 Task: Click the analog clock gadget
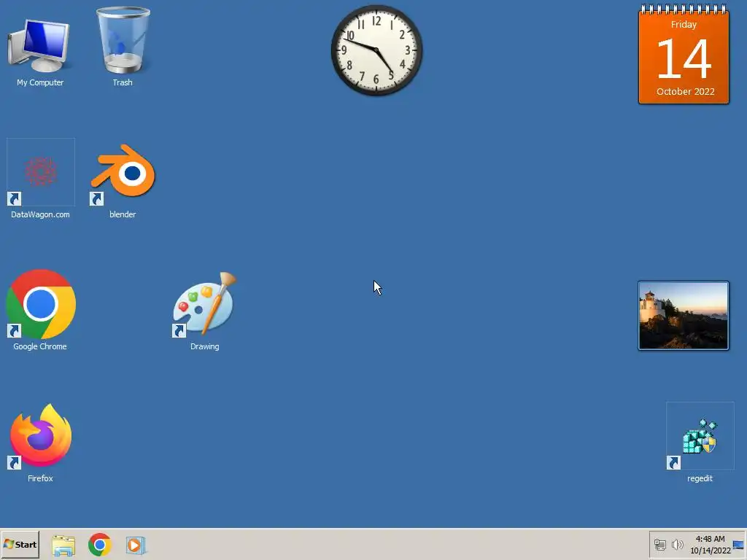(x=376, y=50)
